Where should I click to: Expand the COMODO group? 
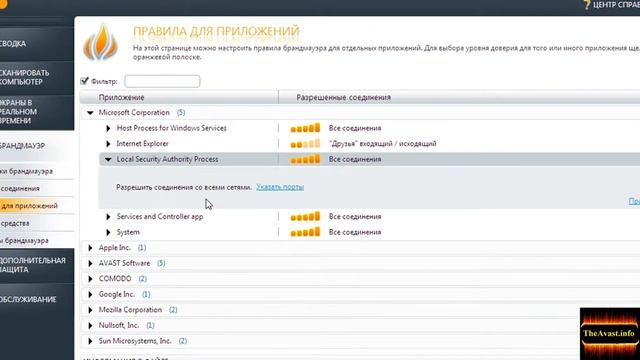point(90,279)
